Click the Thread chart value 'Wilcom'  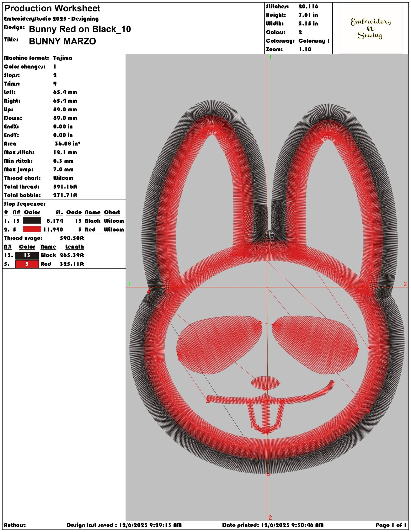[x=63, y=178]
